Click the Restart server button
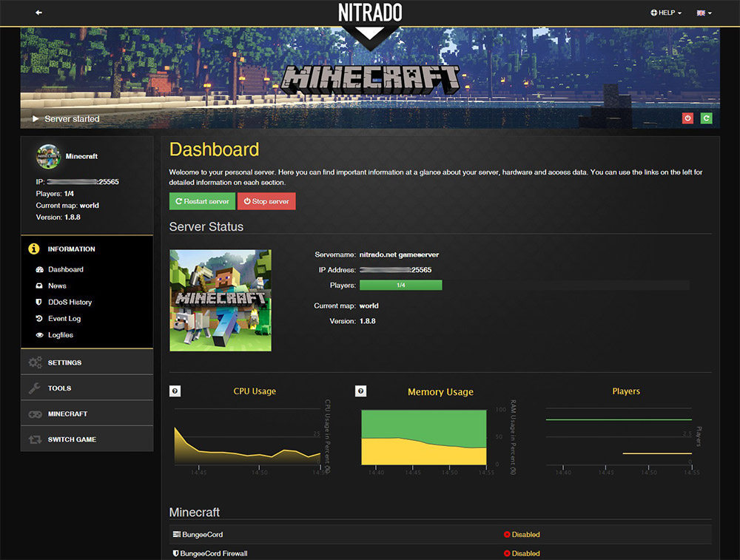This screenshot has height=560, width=740. (x=203, y=201)
